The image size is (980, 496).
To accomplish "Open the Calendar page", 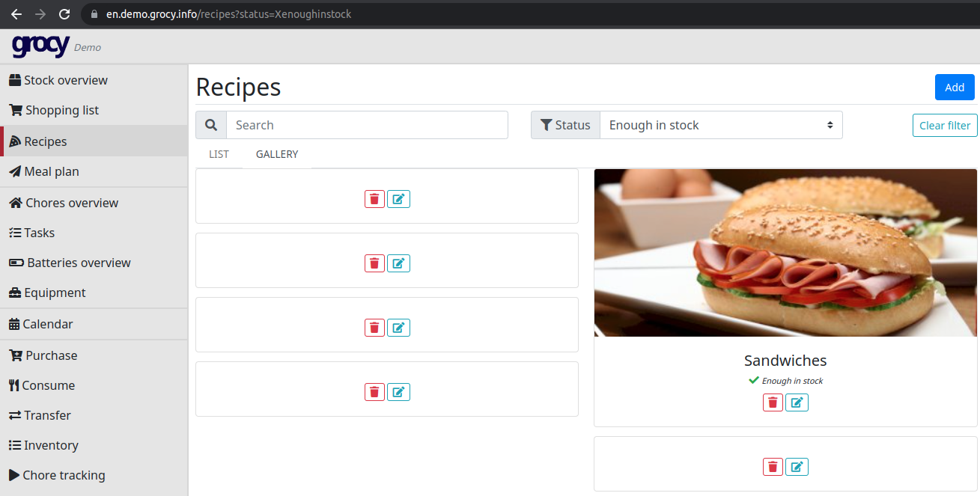I will pyautogui.click(x=48, y=324).
